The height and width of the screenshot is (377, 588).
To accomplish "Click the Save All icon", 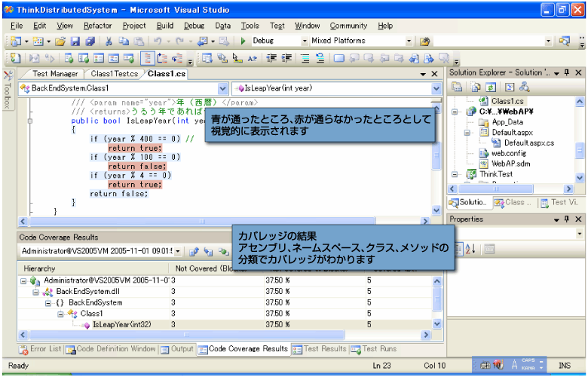I will 90,41.
